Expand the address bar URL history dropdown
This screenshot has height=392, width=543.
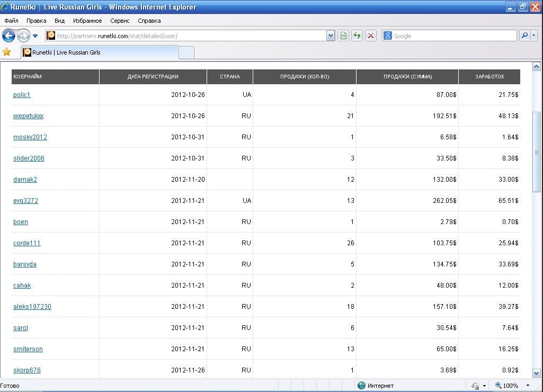coord(331,35)
